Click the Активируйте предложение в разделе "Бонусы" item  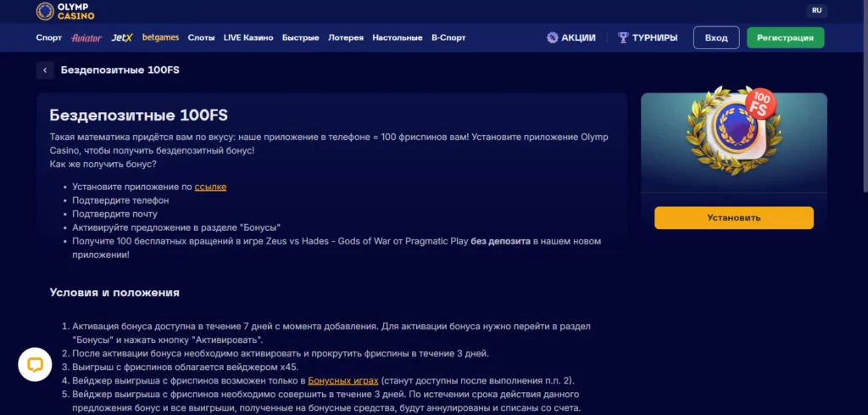click(x=176, y=227)
